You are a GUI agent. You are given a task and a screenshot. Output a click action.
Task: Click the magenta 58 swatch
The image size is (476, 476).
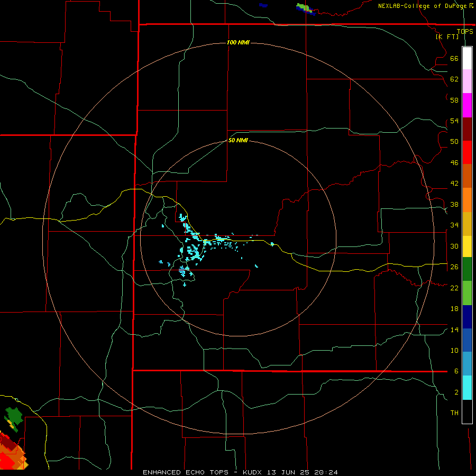(467, 105)
